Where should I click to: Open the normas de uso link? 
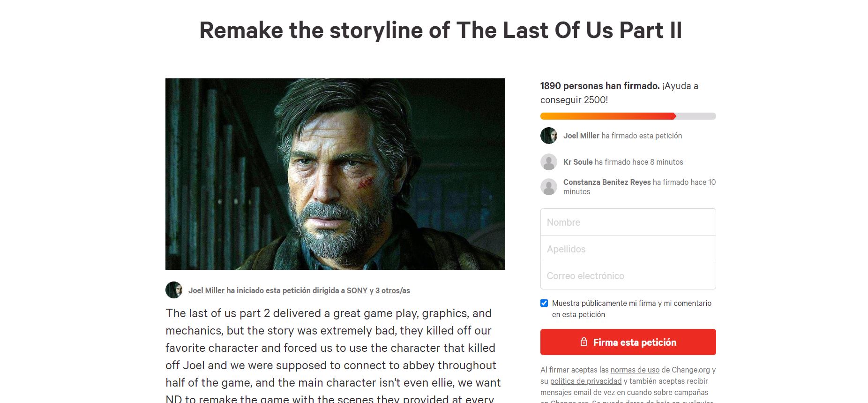click(x=635, y=370)
